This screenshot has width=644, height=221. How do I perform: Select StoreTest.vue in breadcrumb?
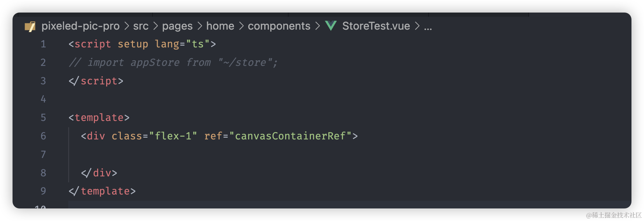pos(376,26)
